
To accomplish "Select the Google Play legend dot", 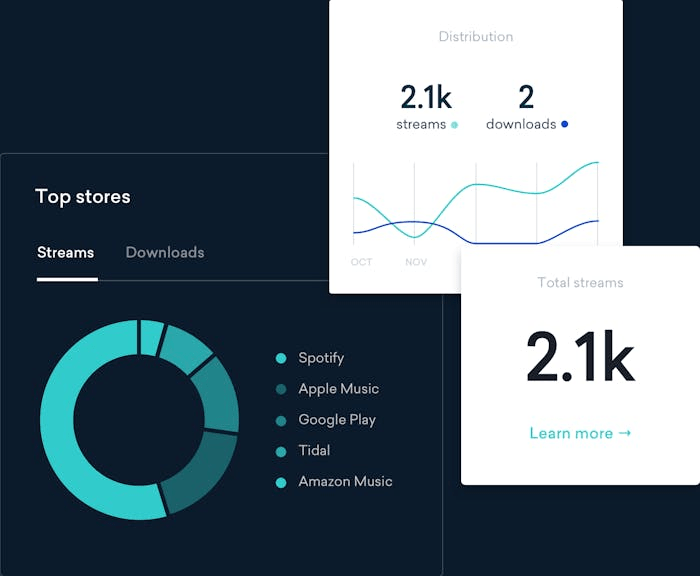I will (x=281, y=421).
